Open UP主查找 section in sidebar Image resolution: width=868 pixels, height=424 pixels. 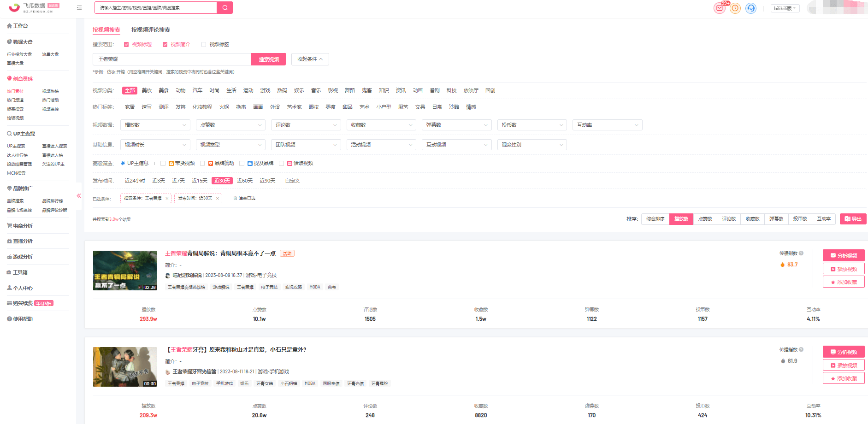tap(21, 134)
